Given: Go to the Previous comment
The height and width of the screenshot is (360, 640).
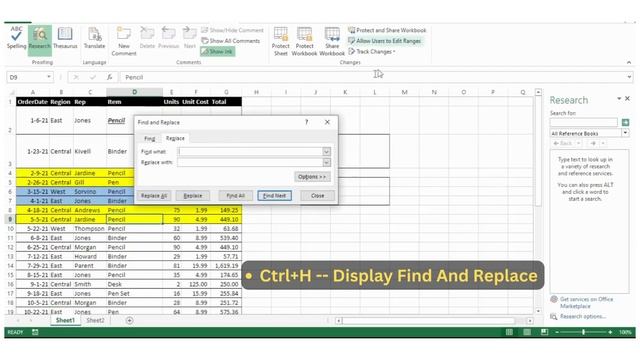Looking at the screenshot, I should coord(168,38).
